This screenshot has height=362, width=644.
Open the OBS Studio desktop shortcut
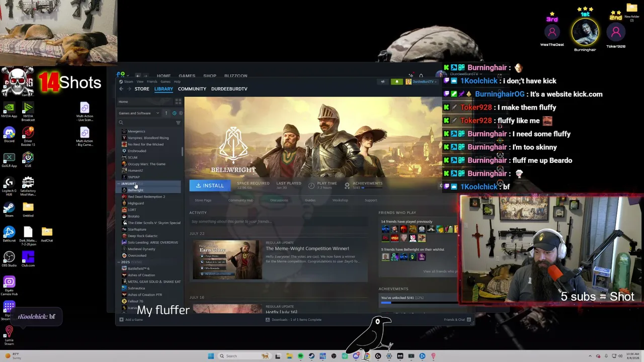tap(9, 258)
